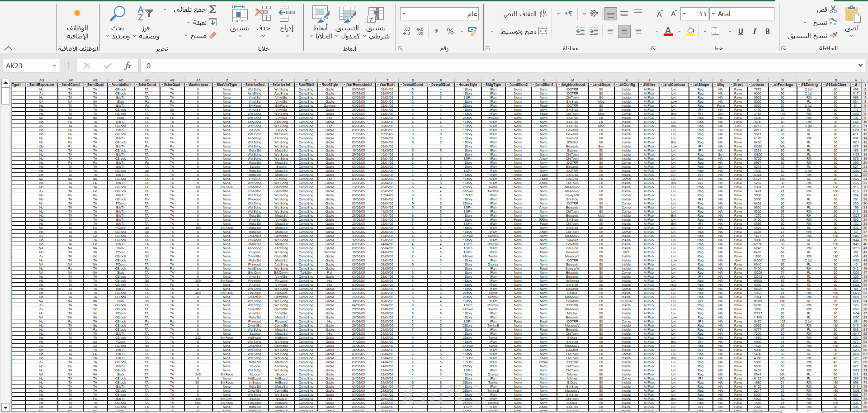Toggle Middle Align
The height and width of the screenshot is (413, 868).
click(624, 14)
